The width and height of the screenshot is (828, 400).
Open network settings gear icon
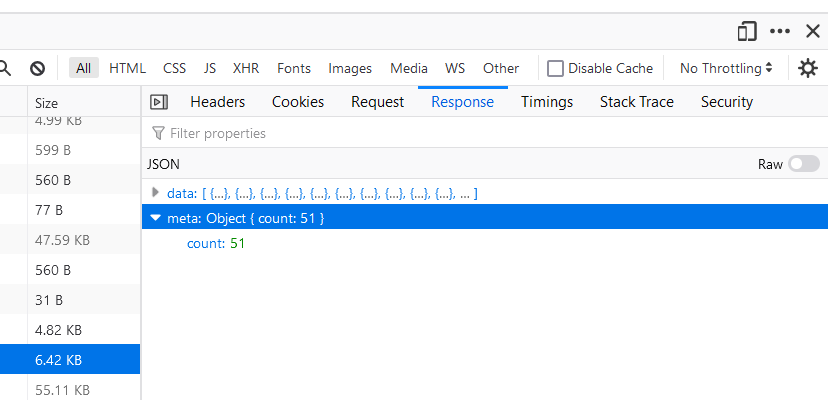click(808, 68)
